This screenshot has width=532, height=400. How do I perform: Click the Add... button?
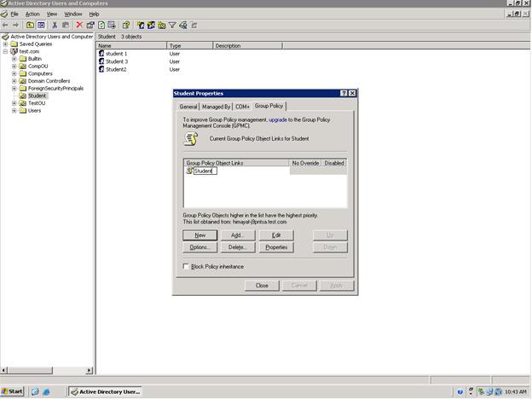(238, 235)
